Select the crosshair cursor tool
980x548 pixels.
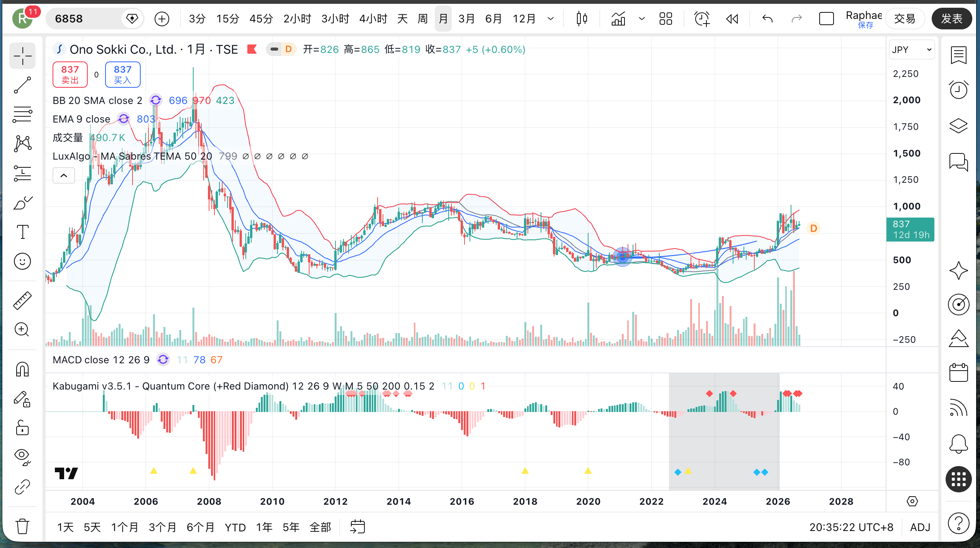point(22,56)
